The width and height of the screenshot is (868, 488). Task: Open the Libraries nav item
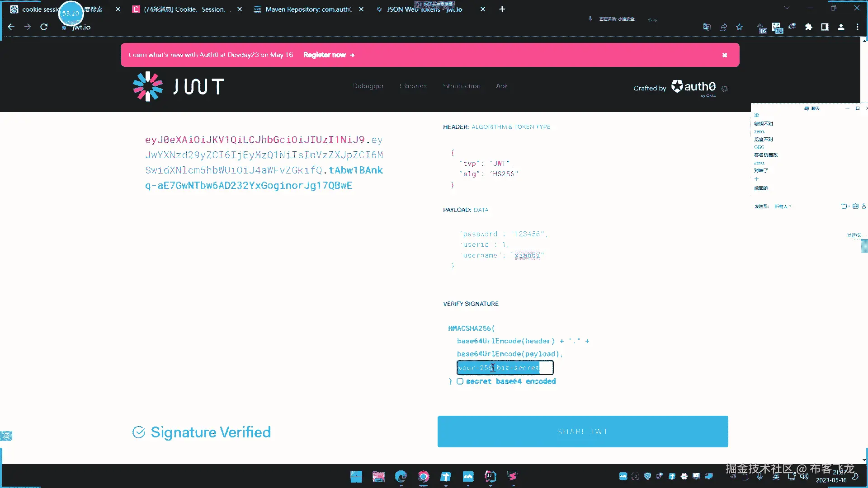pyautogui.click(x=413, y=86)
